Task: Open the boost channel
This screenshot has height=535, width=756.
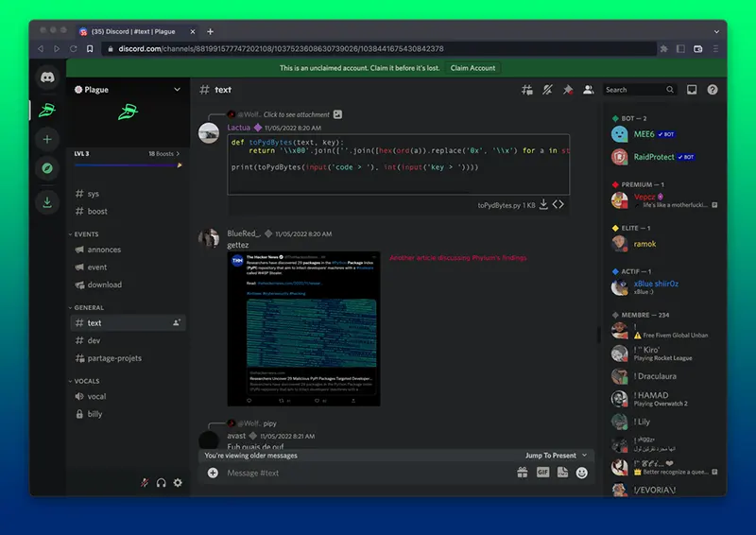Action: (x=129, y=211)
